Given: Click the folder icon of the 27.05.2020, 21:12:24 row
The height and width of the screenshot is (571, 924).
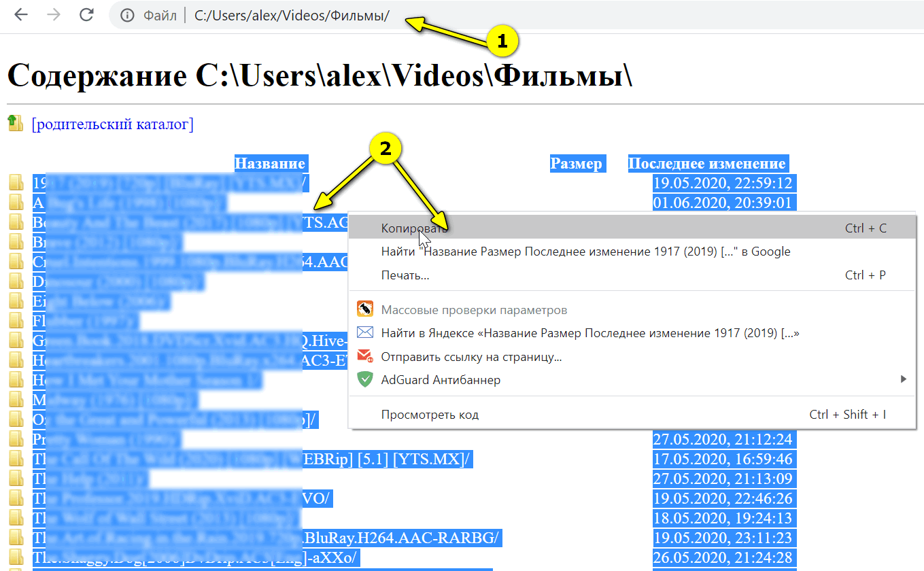Looking at the screenshot, I should click(16, 440).
